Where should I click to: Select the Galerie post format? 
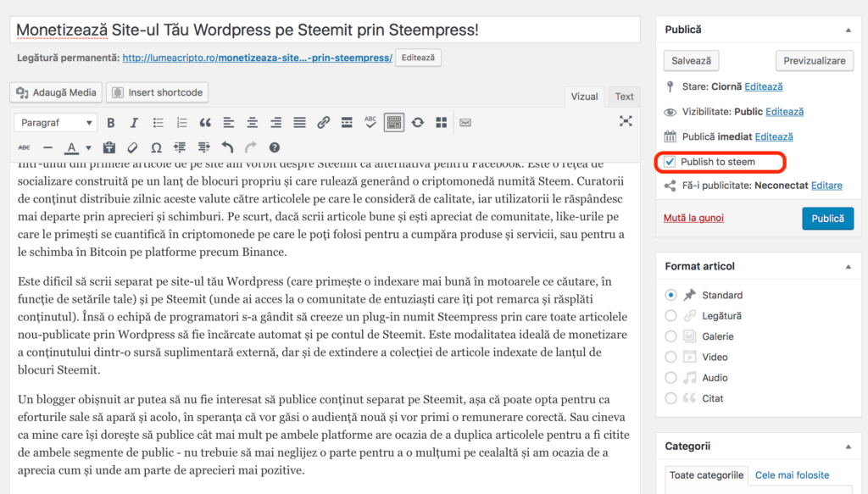[x=670, y=336]
